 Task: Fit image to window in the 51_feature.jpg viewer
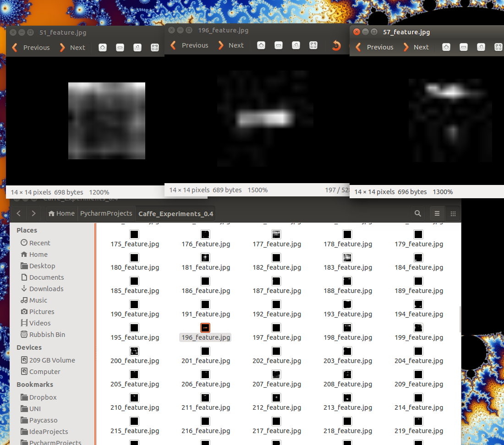coord(154,48)
